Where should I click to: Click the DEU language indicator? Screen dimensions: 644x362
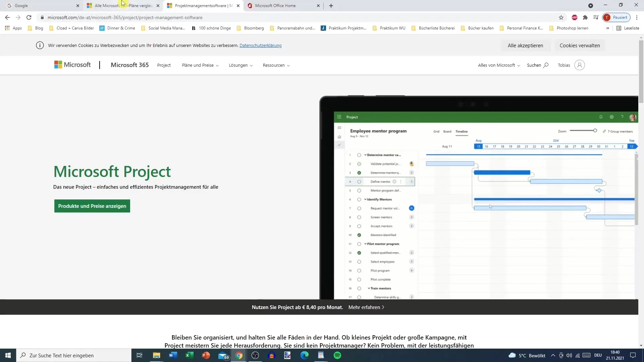click(598, 355)
